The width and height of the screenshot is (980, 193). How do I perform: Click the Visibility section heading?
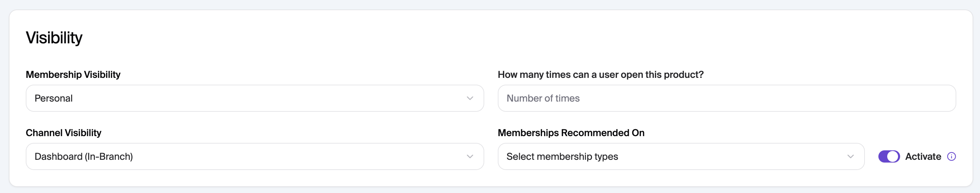54,38
